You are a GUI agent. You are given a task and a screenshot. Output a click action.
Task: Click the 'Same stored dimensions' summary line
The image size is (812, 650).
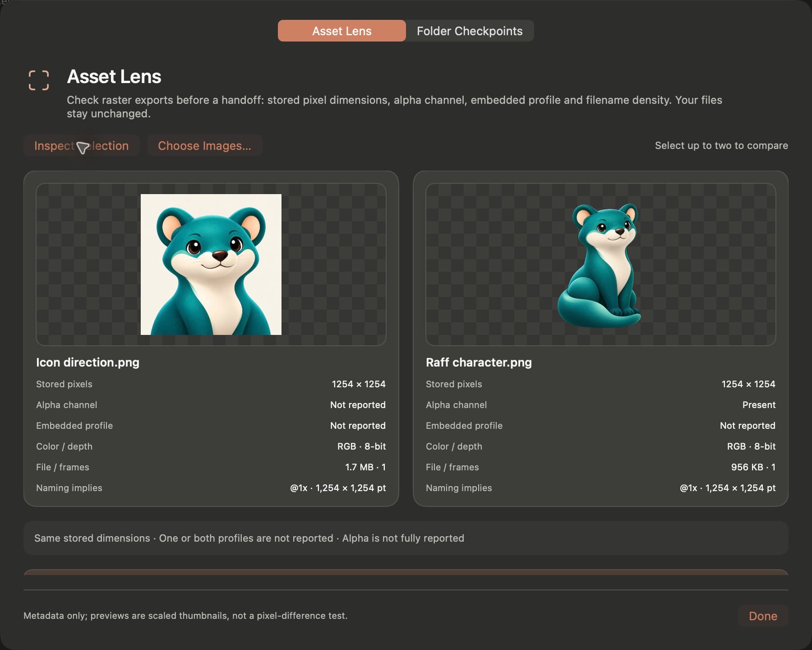pyautogui.click(x=249, y=538)
